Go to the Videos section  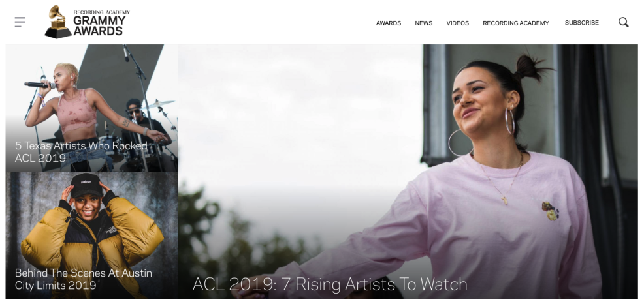[x=458, y=23]
